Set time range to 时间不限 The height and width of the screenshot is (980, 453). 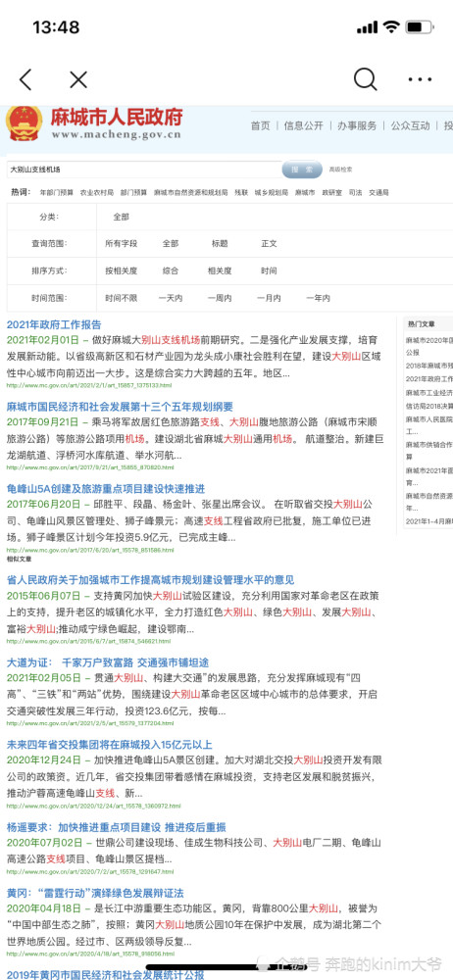pos(121,298)
